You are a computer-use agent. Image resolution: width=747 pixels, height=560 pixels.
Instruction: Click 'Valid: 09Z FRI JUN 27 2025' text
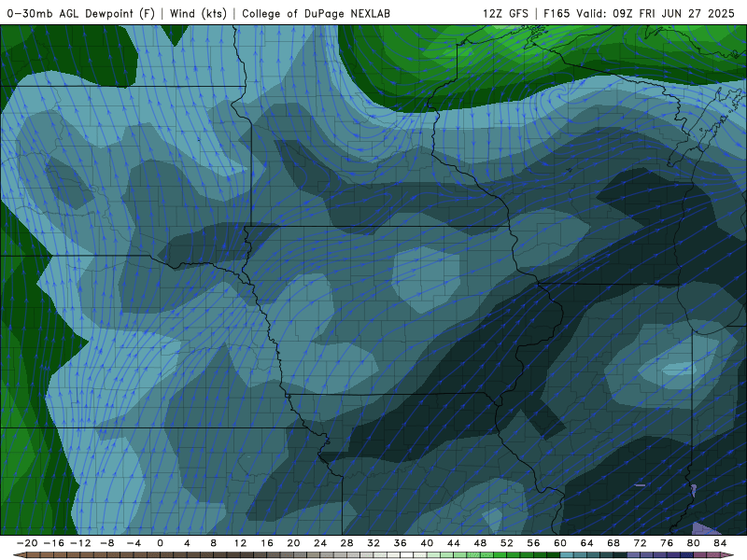pyautogui.click(x=655, y=13)
